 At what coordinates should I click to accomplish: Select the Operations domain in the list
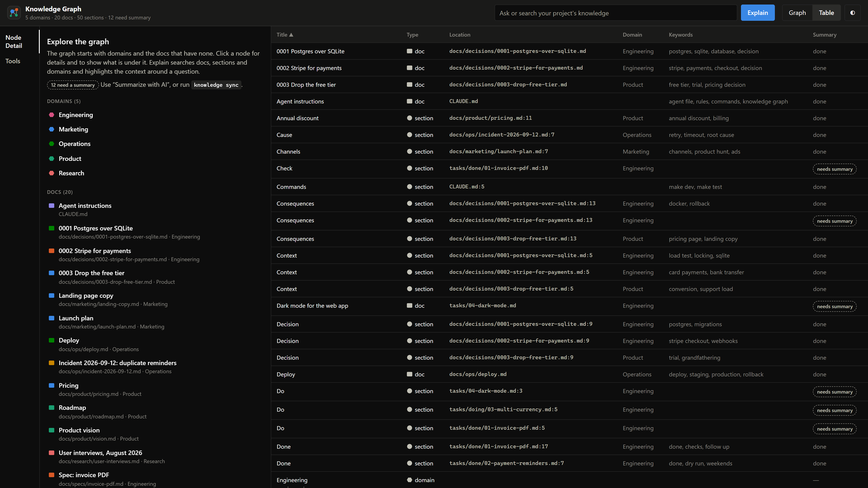pyautogui.click(x=75, y=144)
